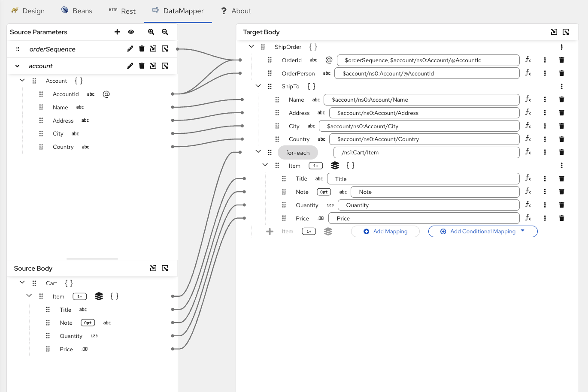
Task: Switch to the Beans tab
Action: (77, 11)
